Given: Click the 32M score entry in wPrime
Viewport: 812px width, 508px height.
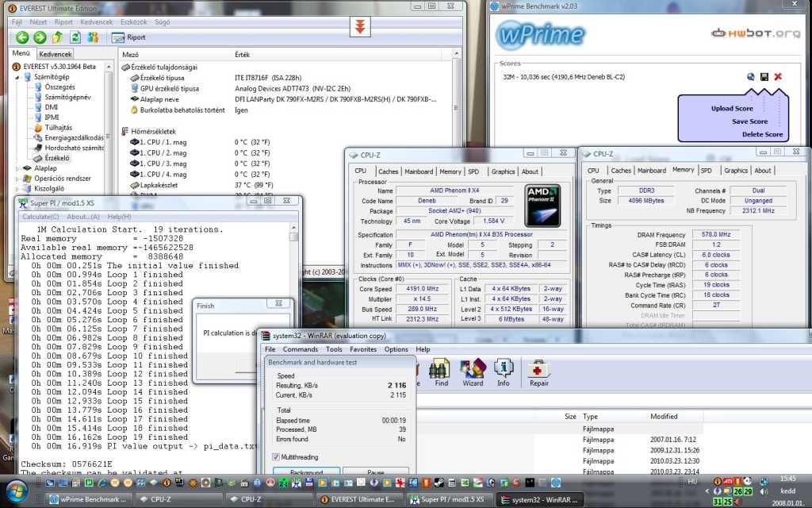Looking at the screenshot, I should point(564,77).
